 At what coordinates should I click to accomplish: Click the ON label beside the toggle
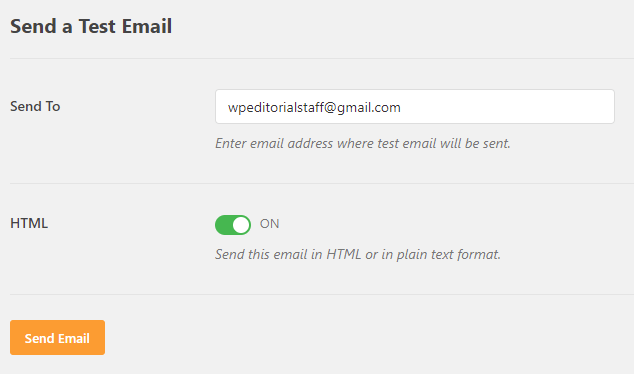269,224
